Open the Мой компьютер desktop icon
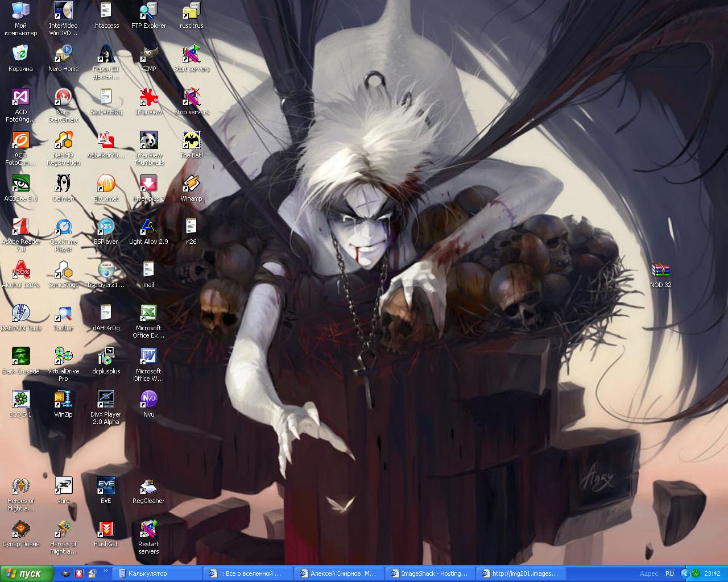Image resolution: width=728 pixels, height=582 pixels. pyautogui.click(x=20, y=19)
